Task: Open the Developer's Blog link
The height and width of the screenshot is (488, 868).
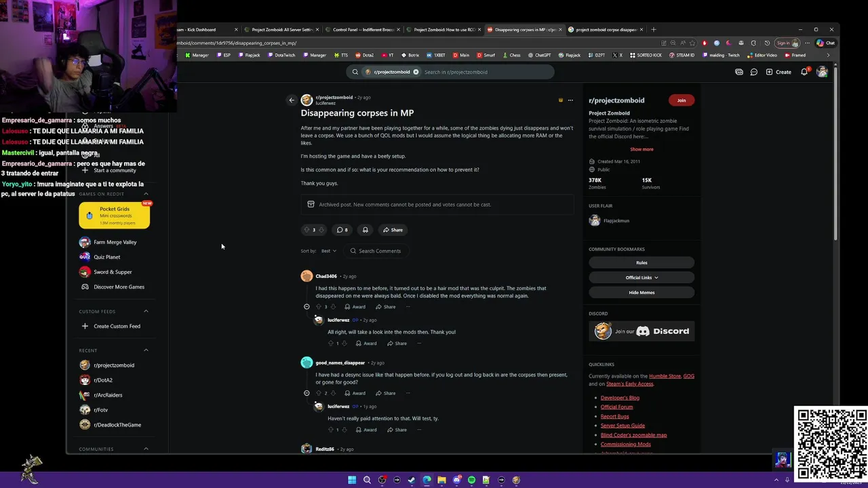Action: 620,398
